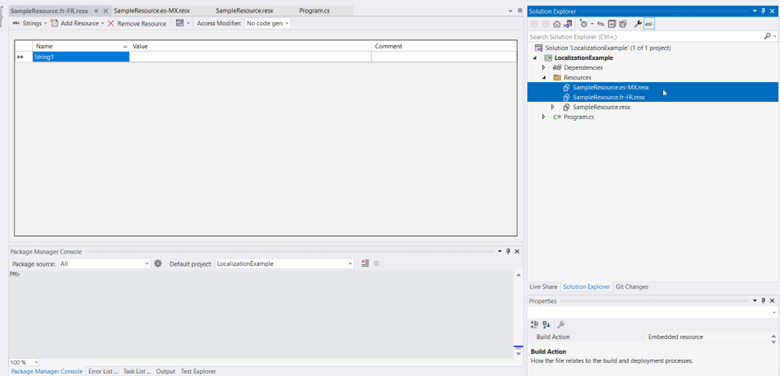This screenshot has width=780, height=376.
Task: Sort by the Name column header
Action: (81, 46)
